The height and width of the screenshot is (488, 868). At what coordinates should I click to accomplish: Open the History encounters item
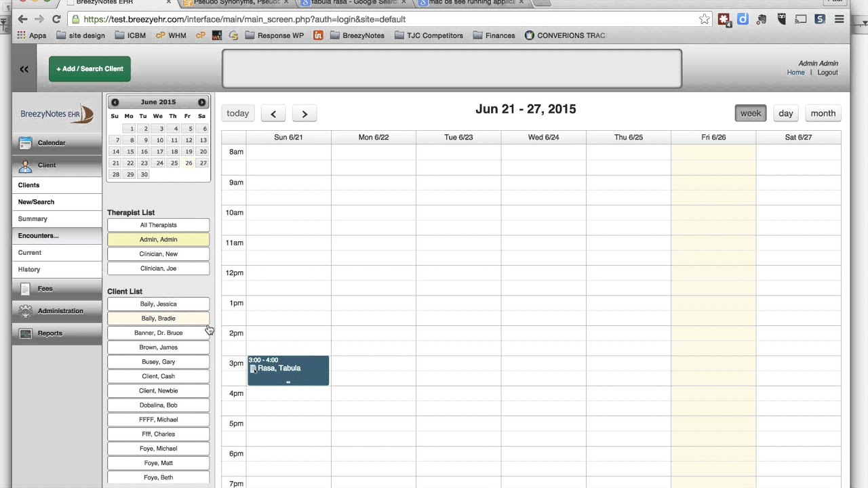coord(57,270)
